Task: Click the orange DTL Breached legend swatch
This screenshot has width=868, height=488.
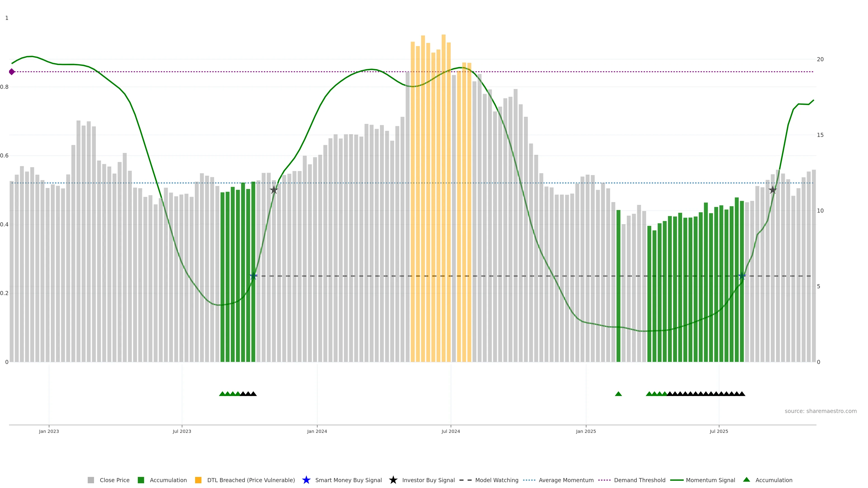Action: 198,480
